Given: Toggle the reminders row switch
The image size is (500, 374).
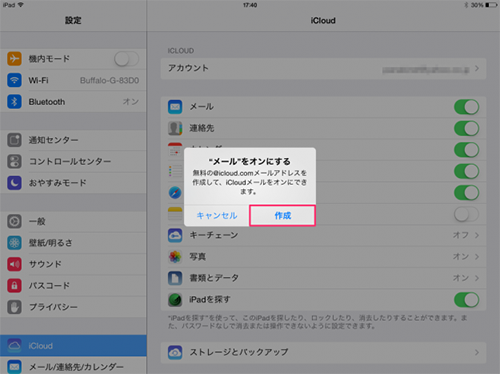Looking at the screenshot, I should point(467,171).
